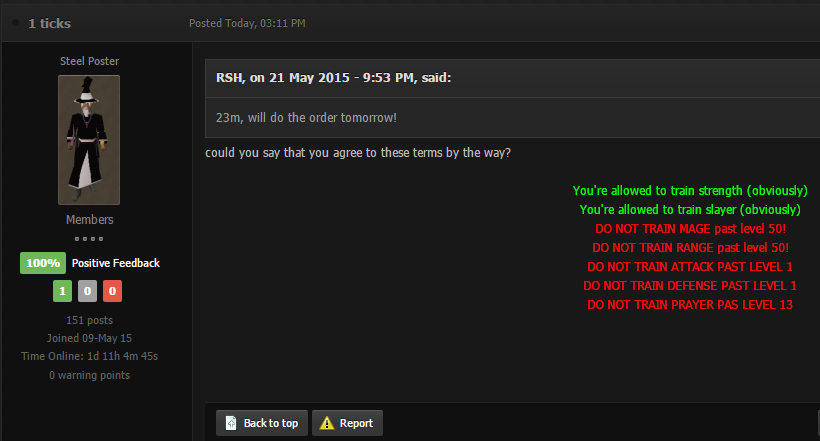The height and width of the screenshot is (441, 820).
Task: Click the green positive feedback count 1
Action: (62, 291)
